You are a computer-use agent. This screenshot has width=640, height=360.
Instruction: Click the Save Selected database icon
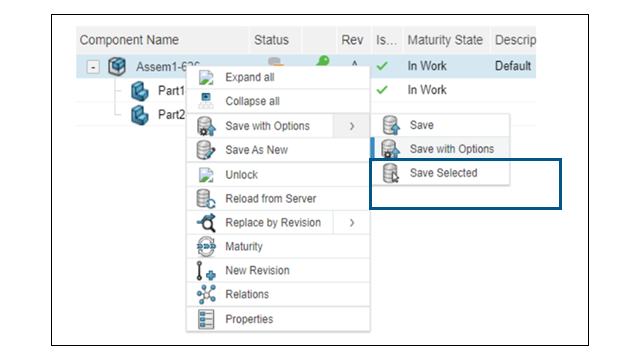click(x=390, y=173)
